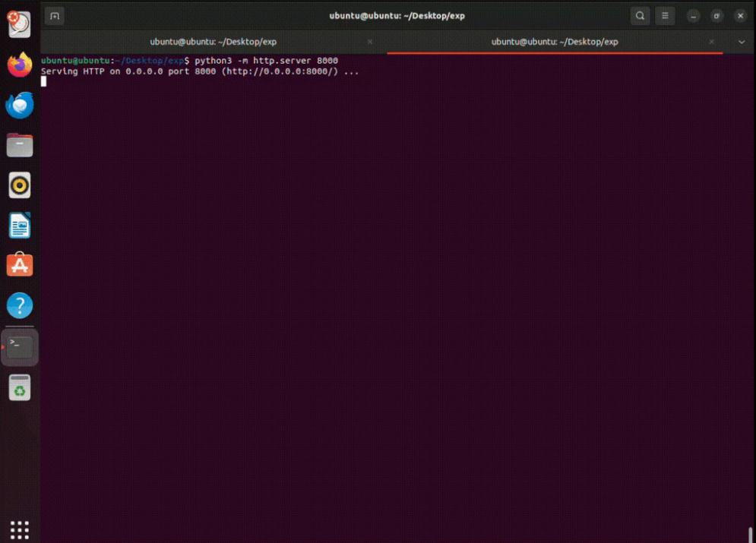This screenshot has width=756, height=543.
Task: Switch to the first terminal tab
Action: (213, 42)
